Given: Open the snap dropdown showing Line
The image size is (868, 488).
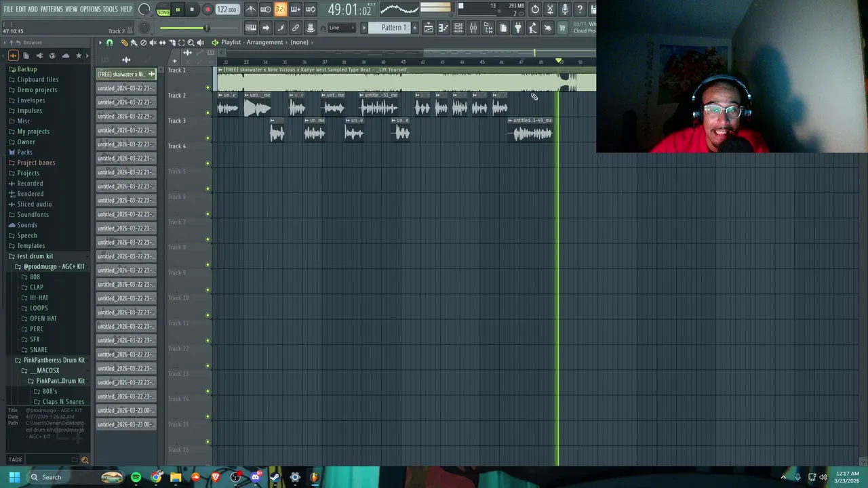Looking at the screenshot, I should [x=341, y=28].
